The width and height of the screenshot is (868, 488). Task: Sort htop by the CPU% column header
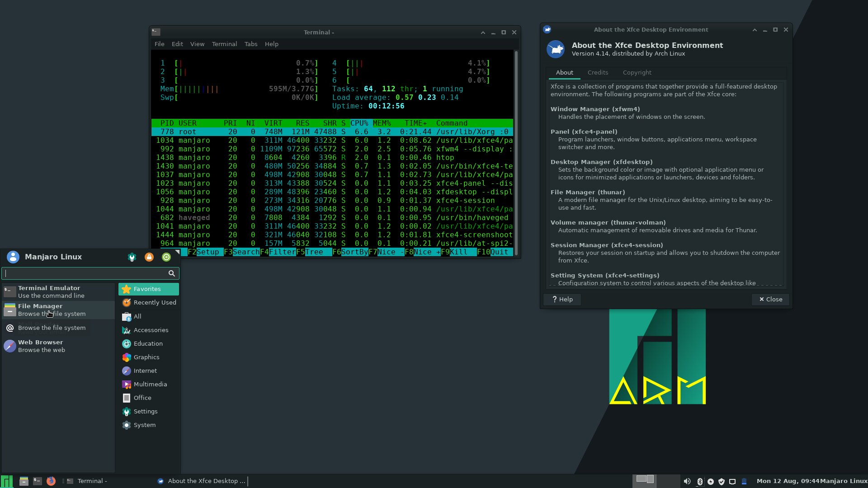coord(359,123)
